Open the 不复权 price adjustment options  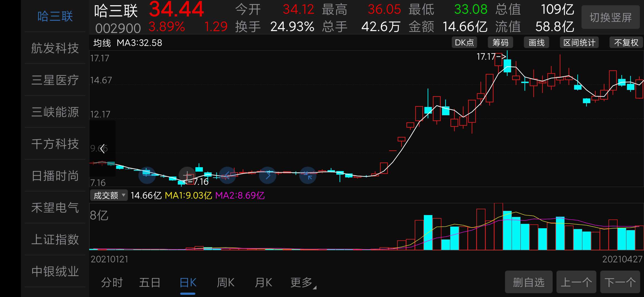coord(626,43)
